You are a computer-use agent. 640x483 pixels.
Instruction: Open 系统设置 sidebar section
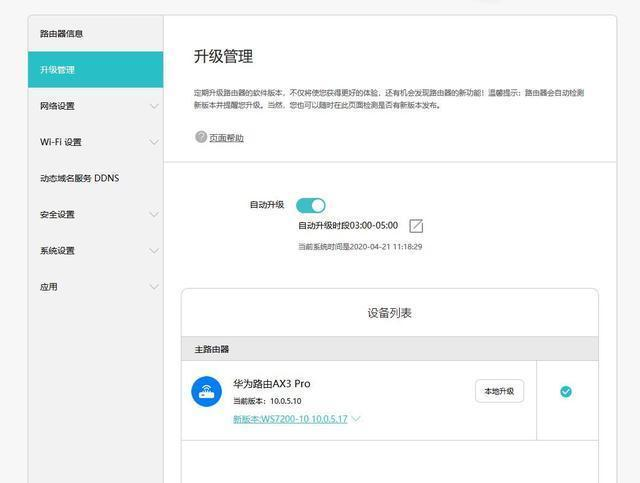[96, 251]
